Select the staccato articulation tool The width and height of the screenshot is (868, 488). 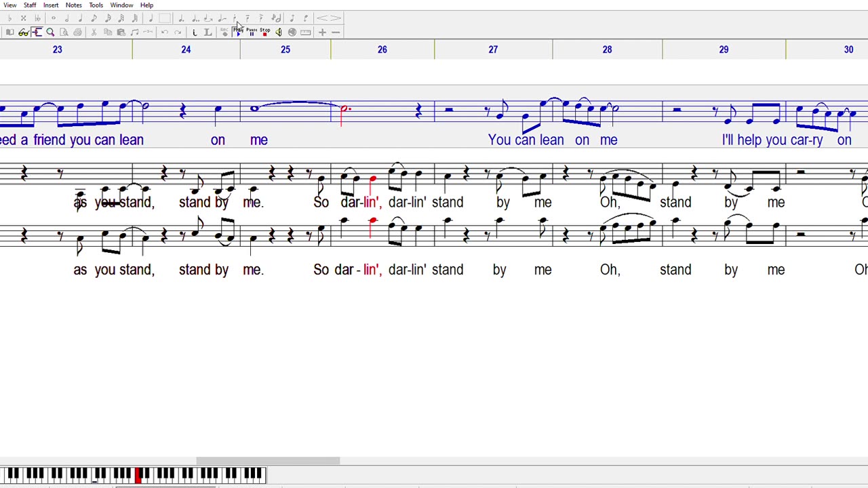(x=235, y=18)
